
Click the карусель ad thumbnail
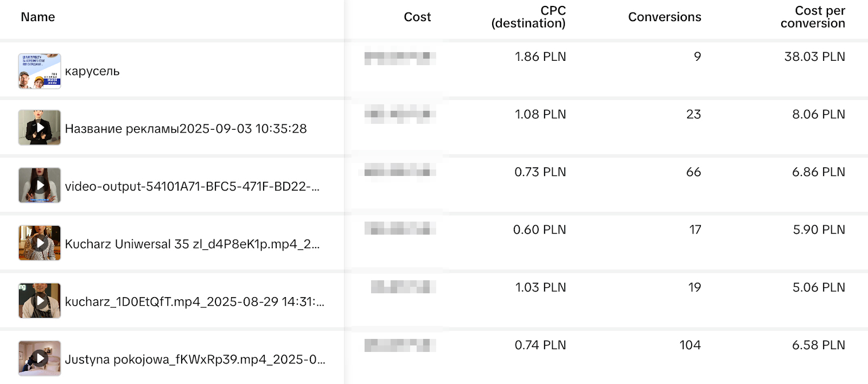[x=40, y=71]
